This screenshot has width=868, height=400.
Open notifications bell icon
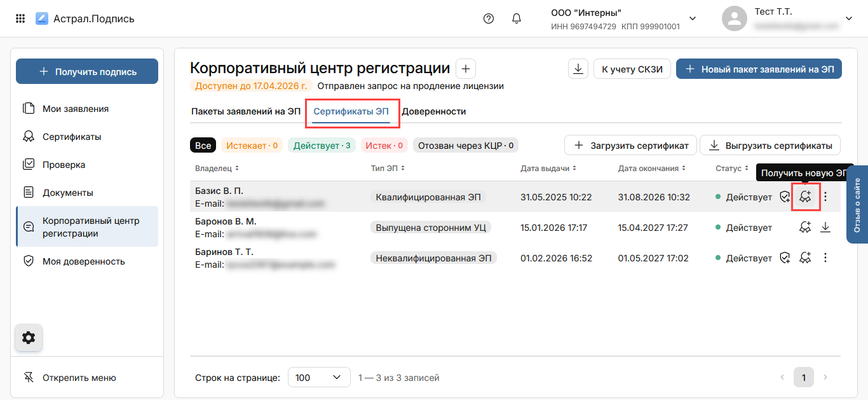pos(517,18)
